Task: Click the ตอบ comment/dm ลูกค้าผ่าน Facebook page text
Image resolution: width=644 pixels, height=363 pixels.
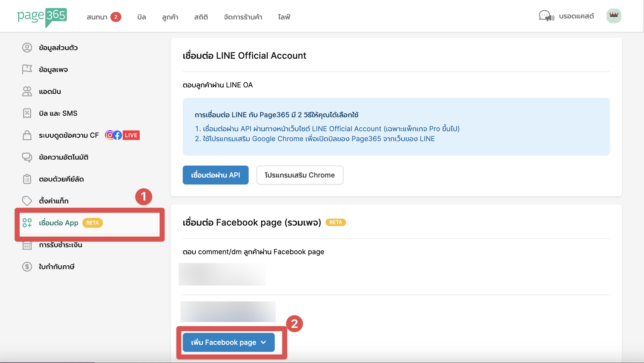Action: [253, 252]
